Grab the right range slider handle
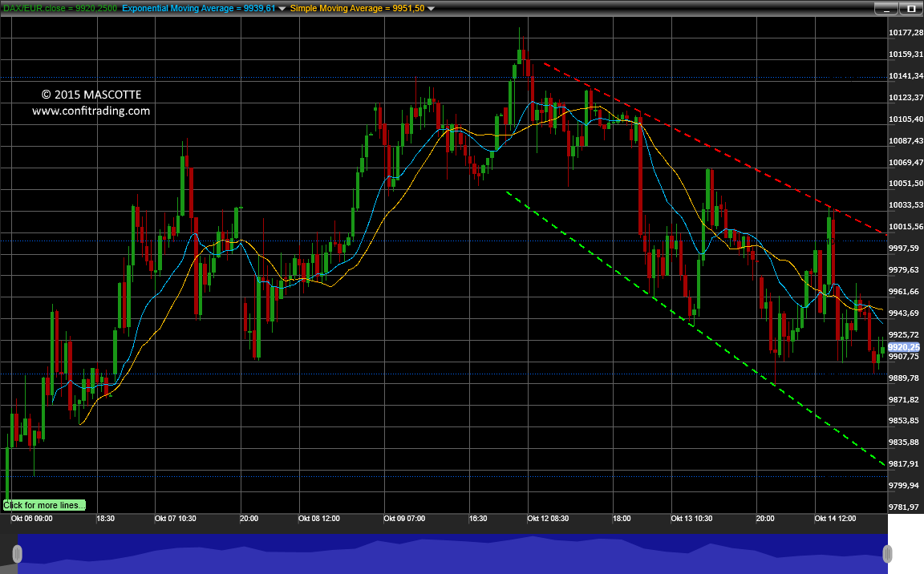924x574 pixels. pyautogui.click(x=887, y=554)
